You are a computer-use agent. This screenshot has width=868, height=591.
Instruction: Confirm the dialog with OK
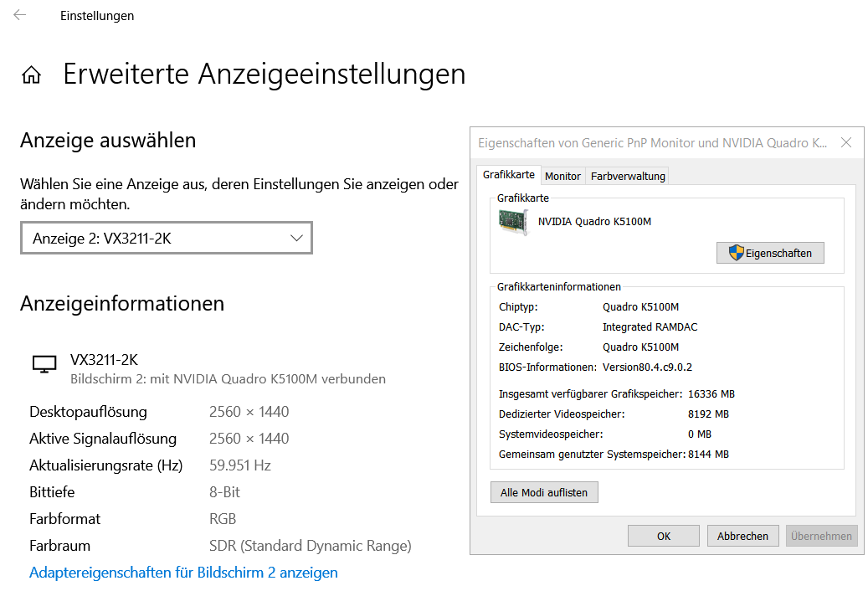[663, 536]
